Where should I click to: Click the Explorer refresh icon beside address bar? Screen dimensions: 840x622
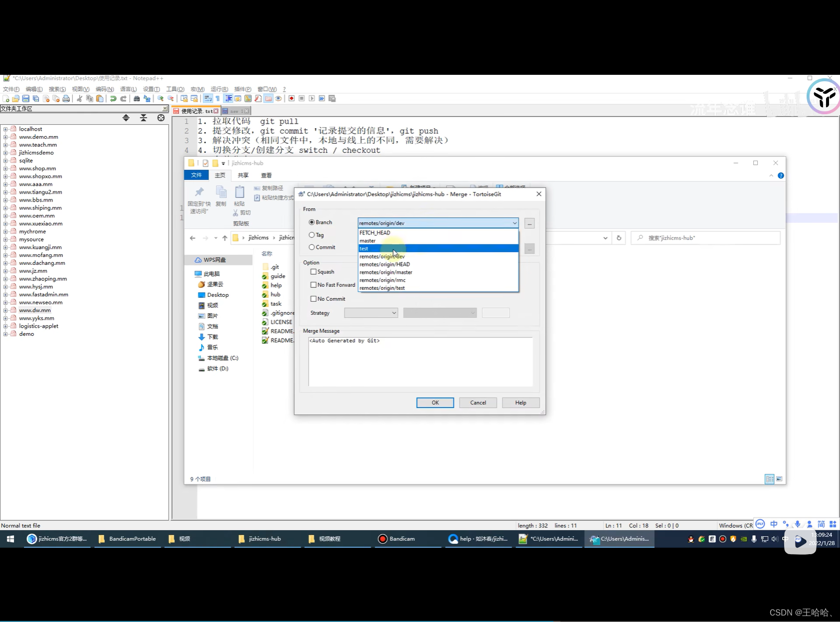point(619,238)
